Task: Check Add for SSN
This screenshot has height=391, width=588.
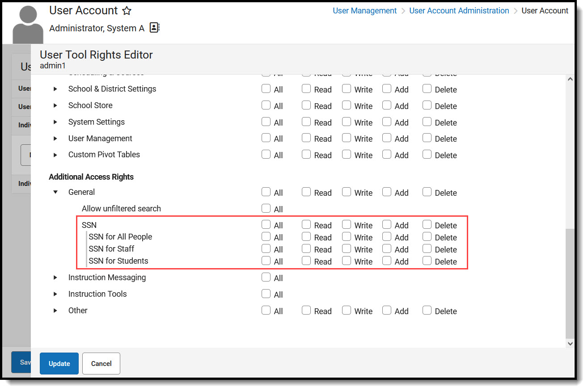Action: coord(387,224)
